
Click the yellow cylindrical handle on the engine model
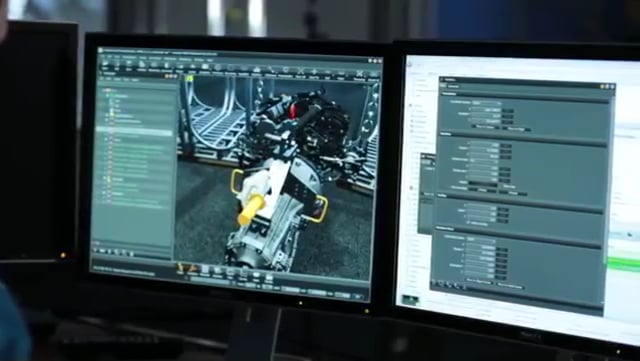(x=250, y=209)
